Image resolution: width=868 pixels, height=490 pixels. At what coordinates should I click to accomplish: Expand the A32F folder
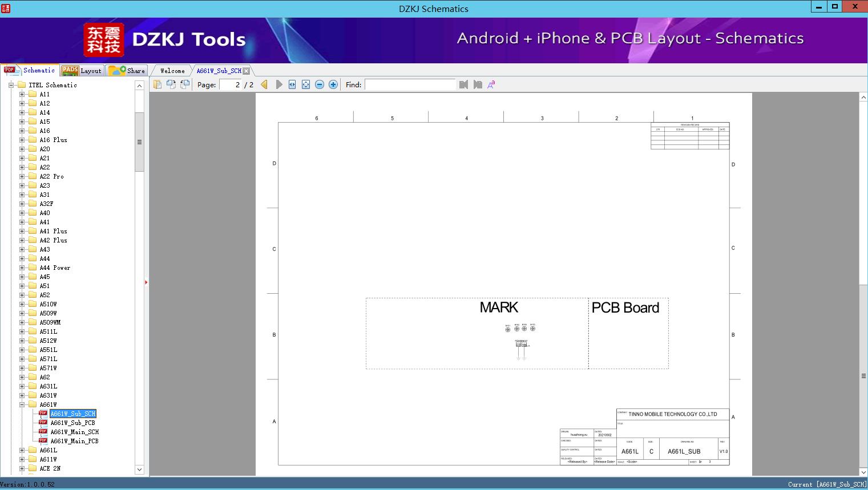click(22, 204)
